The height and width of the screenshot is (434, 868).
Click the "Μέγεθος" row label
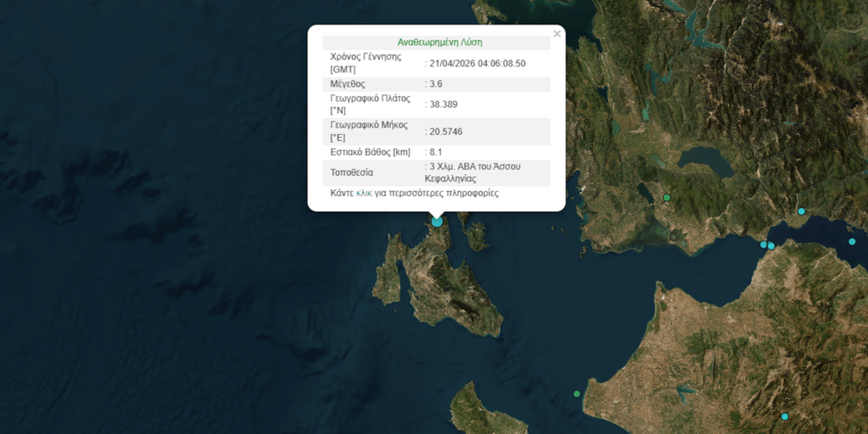tap(347, 84)
